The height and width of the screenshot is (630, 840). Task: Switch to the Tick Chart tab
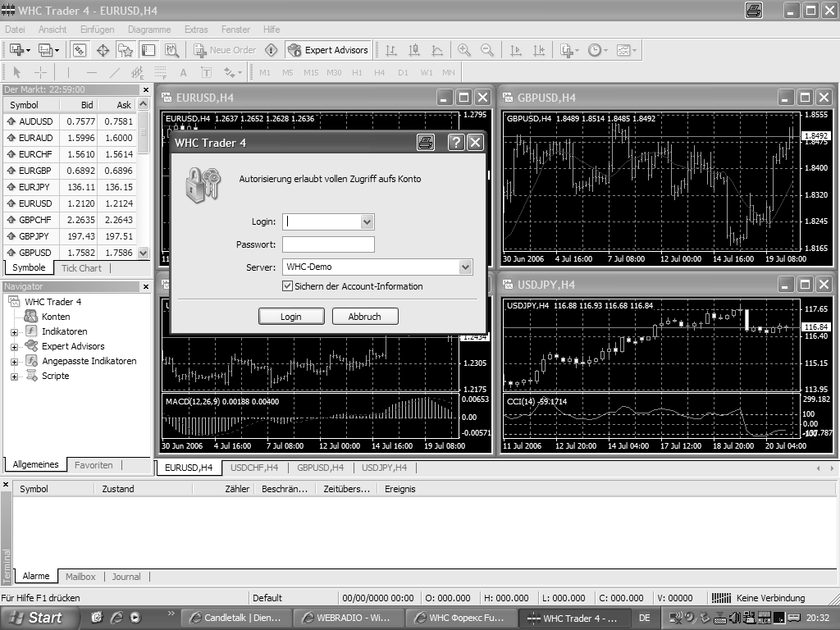point(81,268)
